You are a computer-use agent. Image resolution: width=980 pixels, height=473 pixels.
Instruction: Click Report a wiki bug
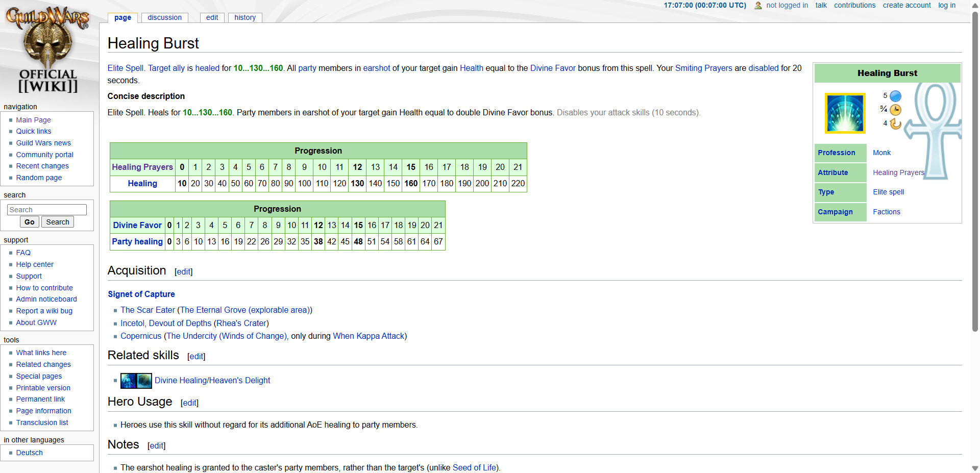[x=44, y=311]
